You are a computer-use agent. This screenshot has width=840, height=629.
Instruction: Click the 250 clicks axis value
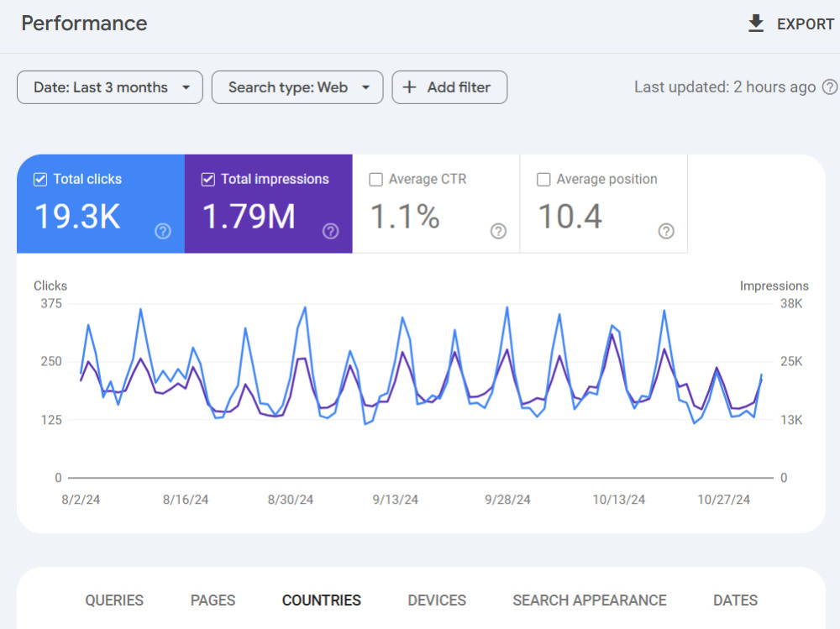51,362
